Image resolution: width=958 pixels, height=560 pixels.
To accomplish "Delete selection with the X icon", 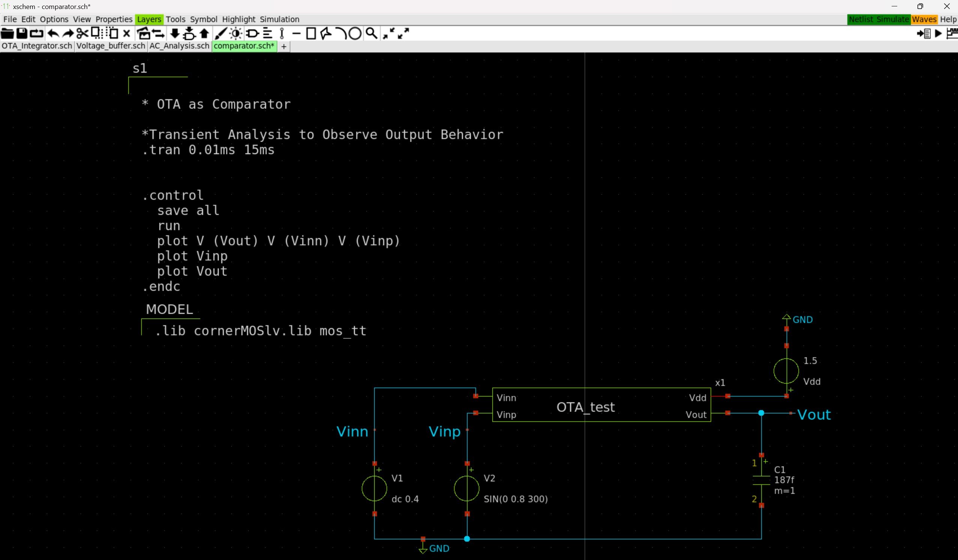I will coord(127,34).
